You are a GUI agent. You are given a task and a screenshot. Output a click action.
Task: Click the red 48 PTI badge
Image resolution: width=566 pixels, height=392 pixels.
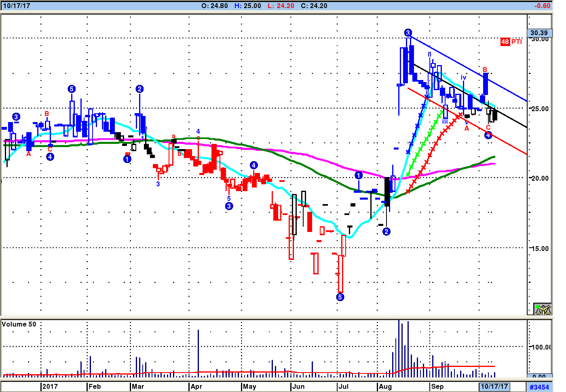coord(511,42)
